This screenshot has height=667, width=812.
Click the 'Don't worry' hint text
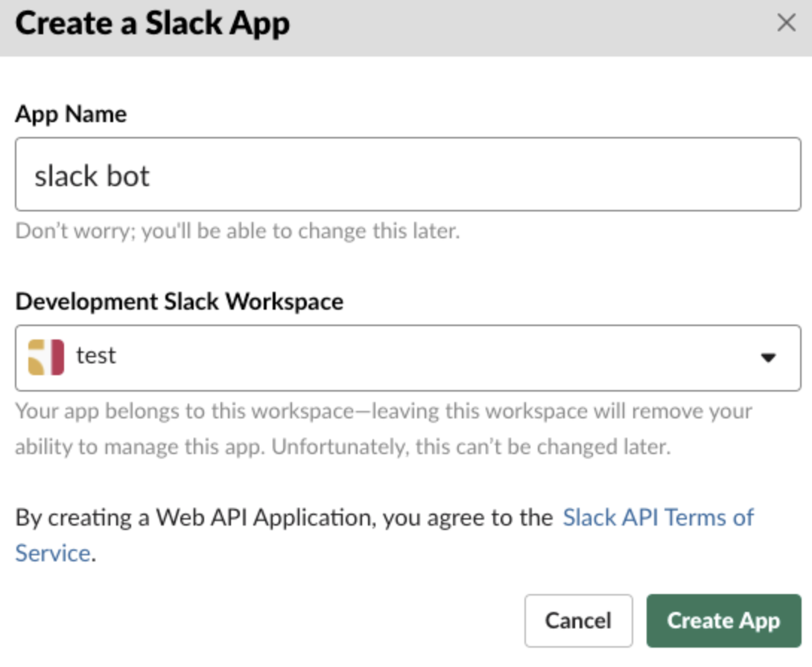[238, 232]
